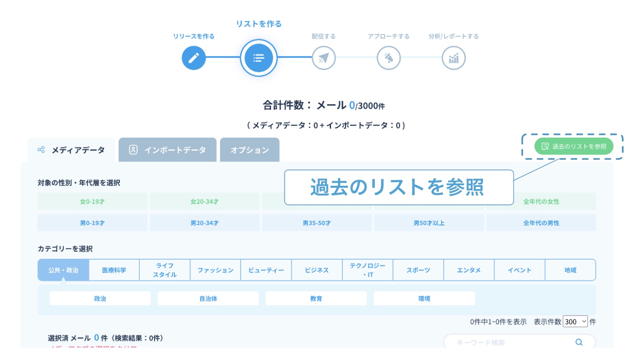Viewport: 644px width, 354px height.
Task: Toggle the 全年代の男性 demographic filter
Action: pyautogui.click(x=541, y=223)
